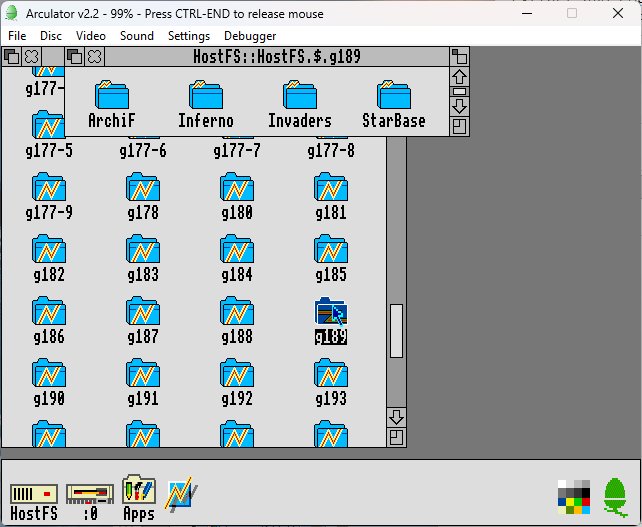This screenshot has height=527, width=642.
Task: Open the Debugger menu
Action: (x=250, y=36)
